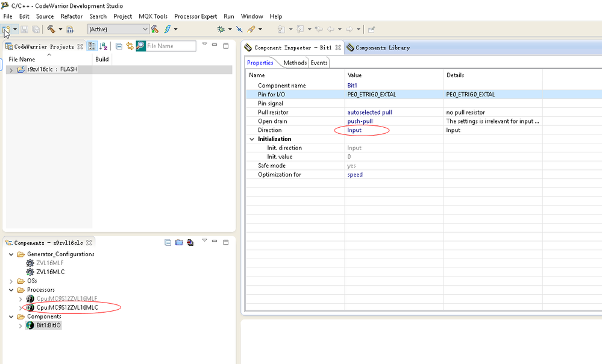Toggle Link with Editor in Projects view
Viewport: 602px width, 364px height.
point(130,46)
